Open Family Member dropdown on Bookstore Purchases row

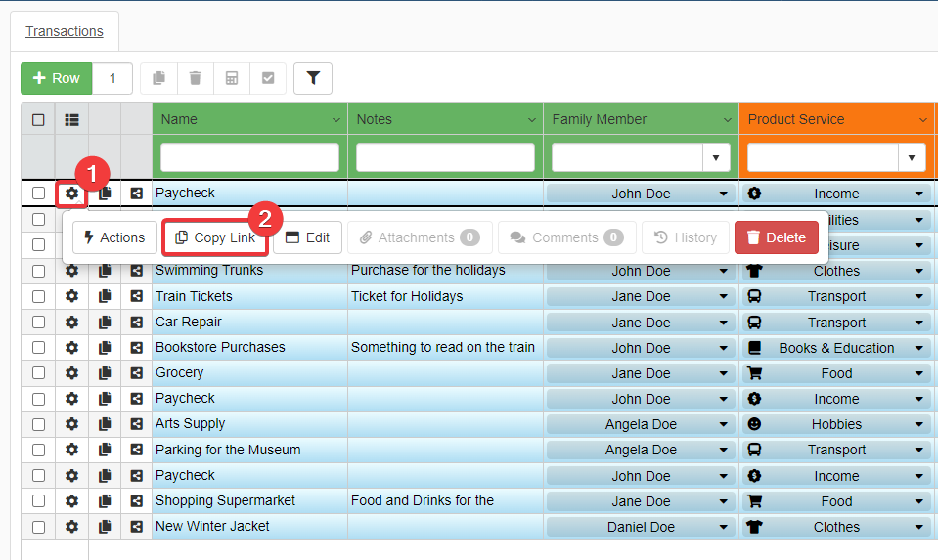[x=723, y=348]
